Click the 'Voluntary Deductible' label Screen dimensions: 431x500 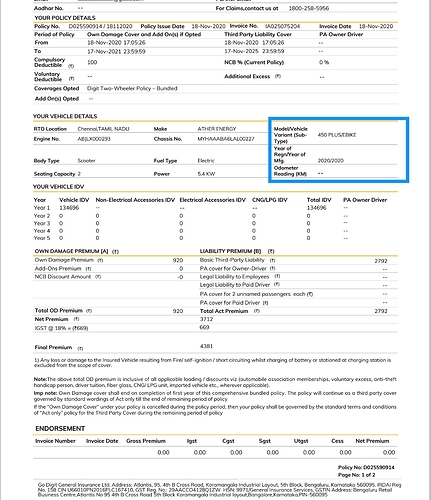48,77
